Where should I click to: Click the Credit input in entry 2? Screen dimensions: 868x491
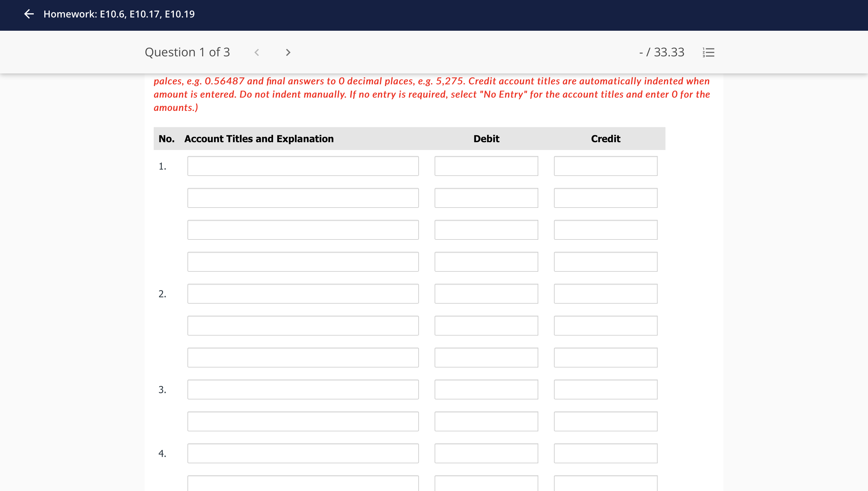[x=605, y=294]
